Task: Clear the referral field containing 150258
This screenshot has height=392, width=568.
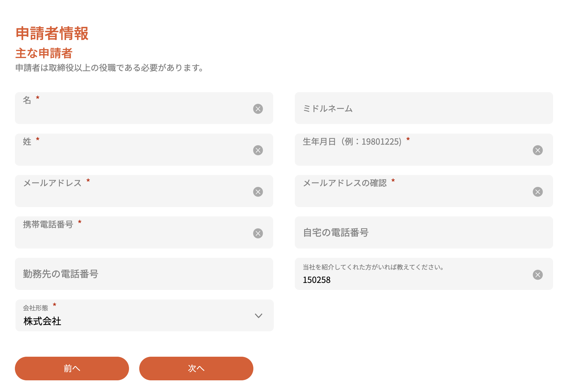Action: point(538,275)
